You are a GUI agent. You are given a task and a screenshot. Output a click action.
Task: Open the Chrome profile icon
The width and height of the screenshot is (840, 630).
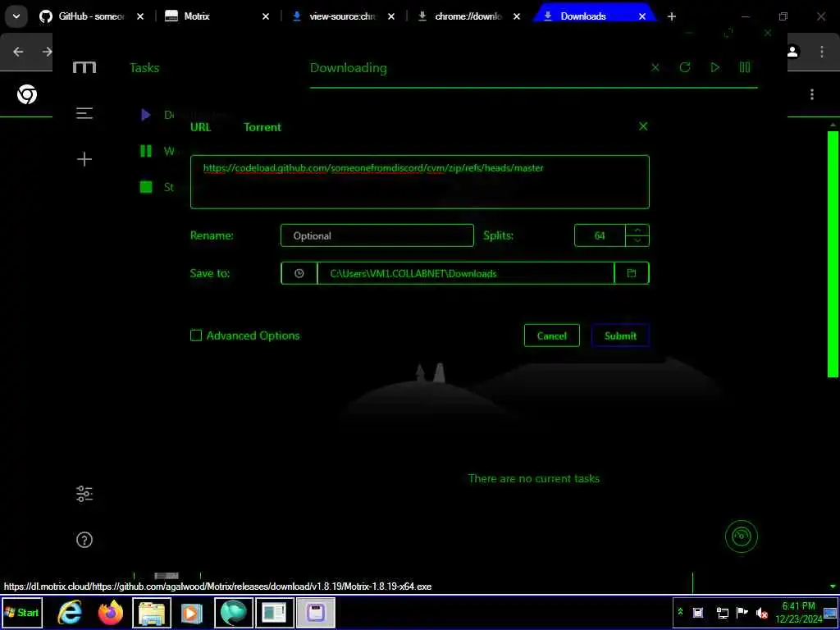[793, 52]
